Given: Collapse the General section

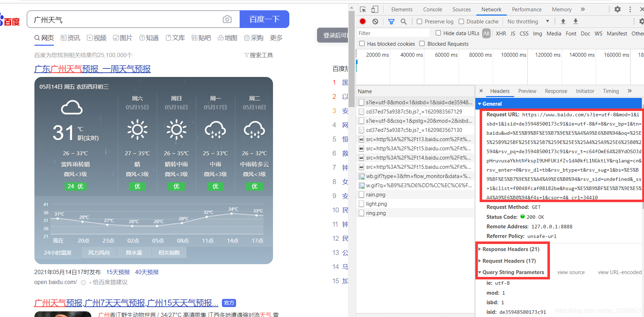Looking at the screenshot, I should [480, 104].
